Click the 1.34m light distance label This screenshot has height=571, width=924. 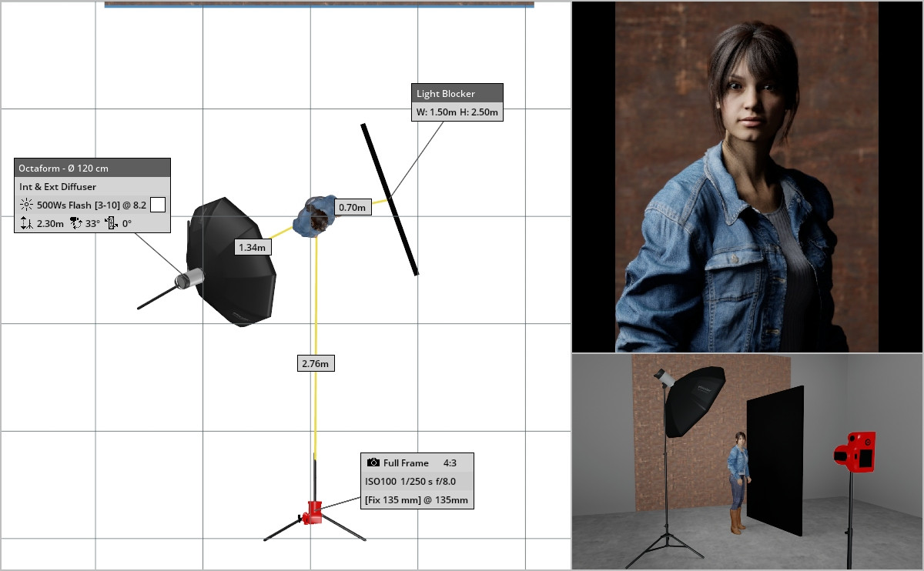click(x=253, y=247)
